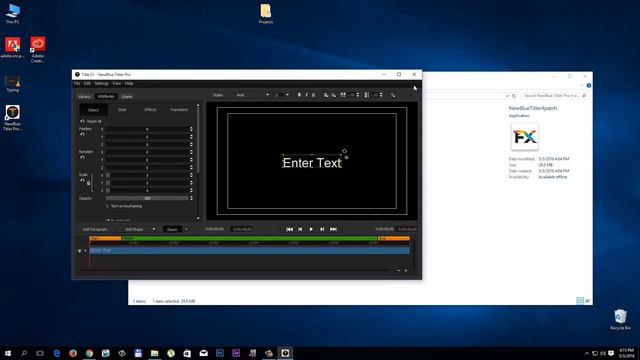This screenshot has height=360, width=640.
Task: Expand the Enter Text layer track arrow
Action: [85, 251]
